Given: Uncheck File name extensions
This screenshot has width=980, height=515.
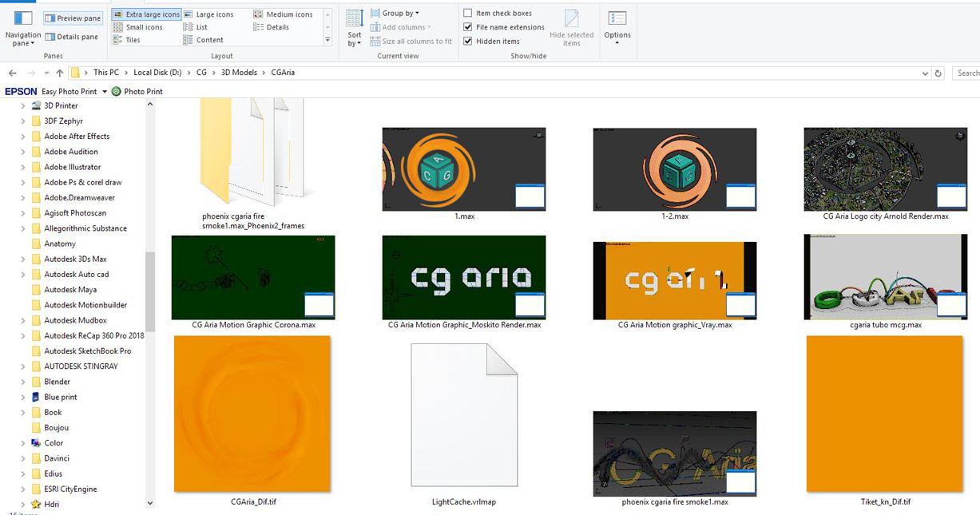Looking at the screenshot, I should tap(467, 27).
